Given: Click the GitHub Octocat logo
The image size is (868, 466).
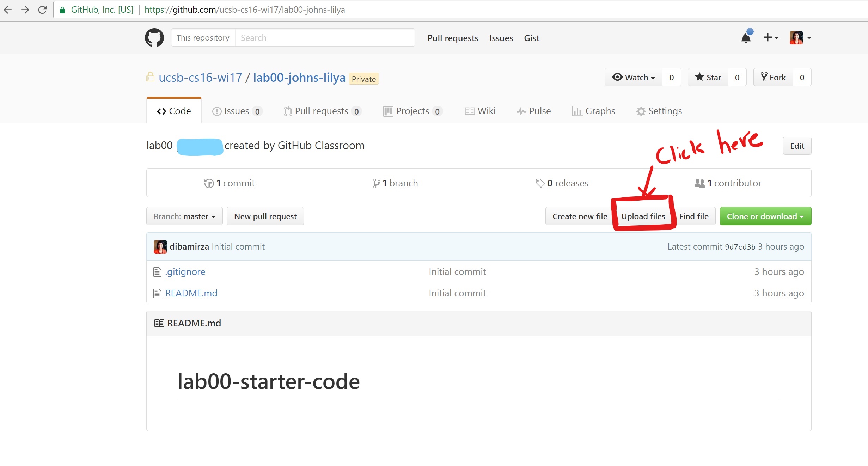Looking at the screenshot, I should point(154,38).
